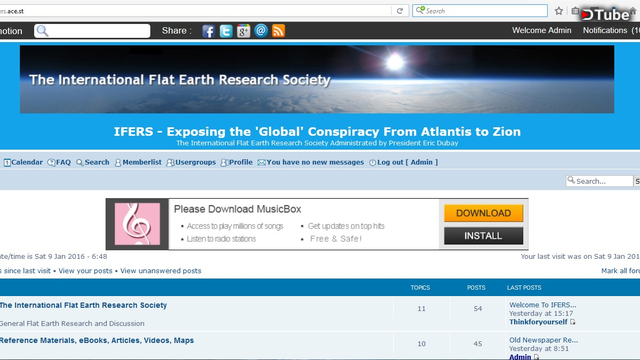Open the Memberlist menu link
Viewport: 640px width, 360px height.
point(138,162)
